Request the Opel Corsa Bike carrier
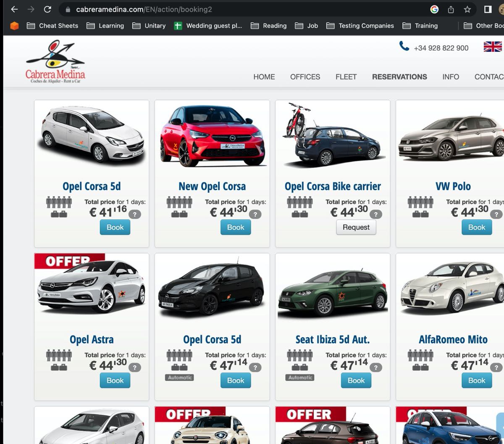This screenshot has height=444, width=504. pos(356,227)
